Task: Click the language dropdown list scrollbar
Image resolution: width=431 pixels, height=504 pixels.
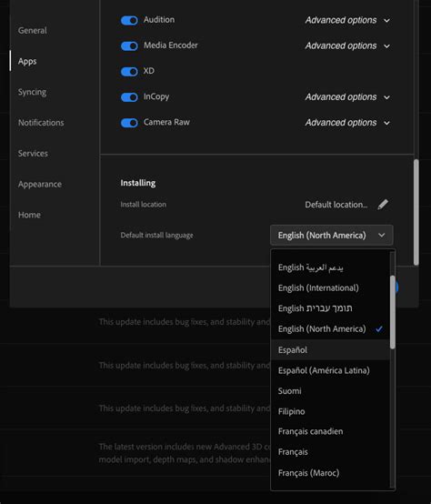Action: coord(392,312)
